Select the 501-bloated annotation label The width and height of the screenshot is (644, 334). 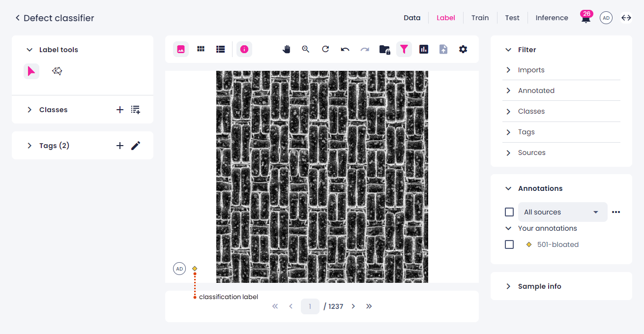tap(557, 244)
